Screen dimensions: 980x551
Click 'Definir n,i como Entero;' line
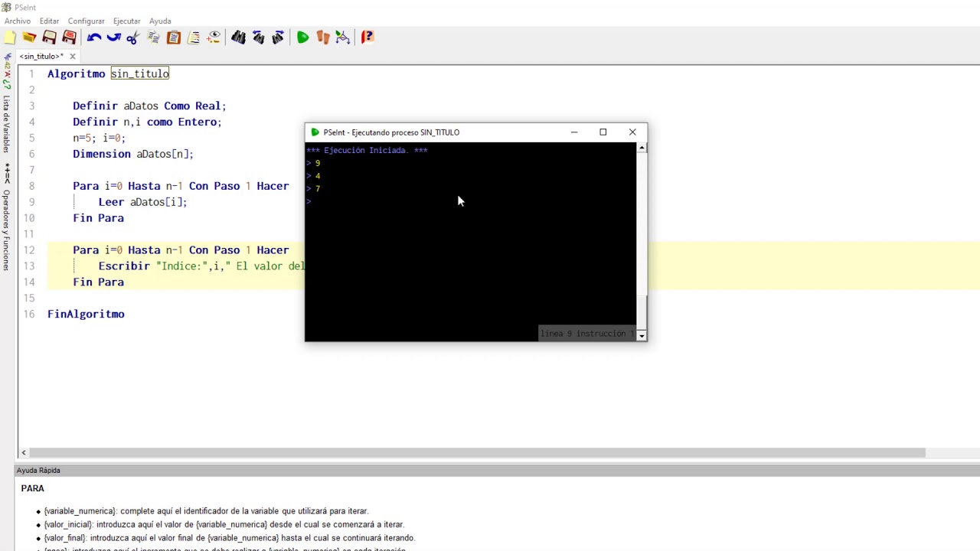point(147,122)
